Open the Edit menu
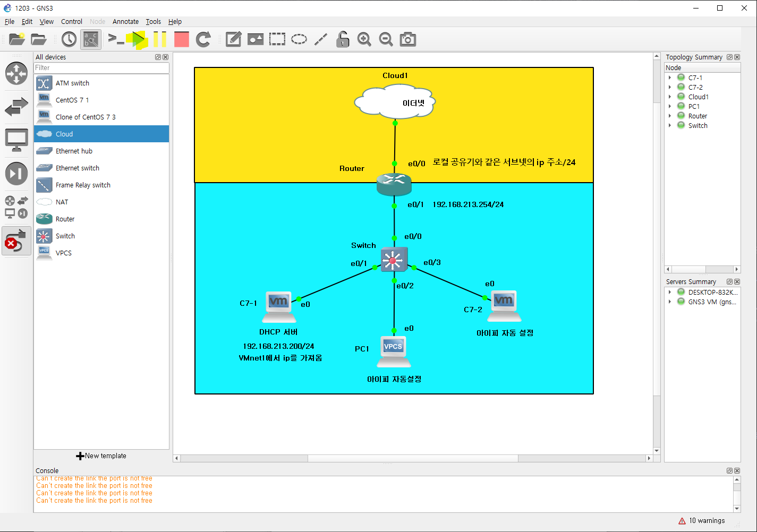The width and height of the screenshot is (757, 532). tap(27, 22)
